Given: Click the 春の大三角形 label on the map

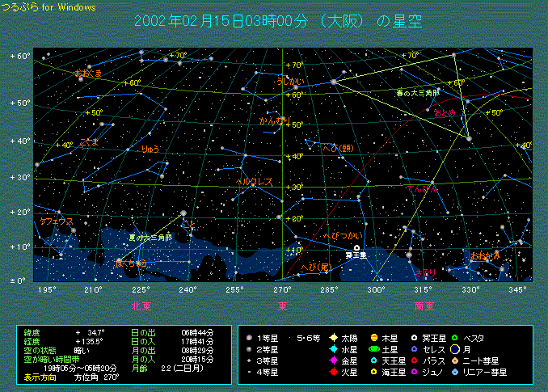Looking at the screenshot, I should point(418,93).
